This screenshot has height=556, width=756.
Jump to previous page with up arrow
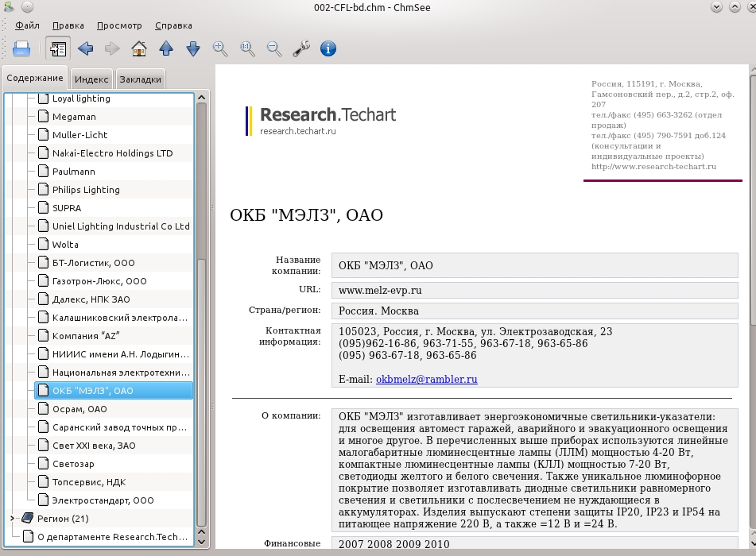click(x=166, y=48)
